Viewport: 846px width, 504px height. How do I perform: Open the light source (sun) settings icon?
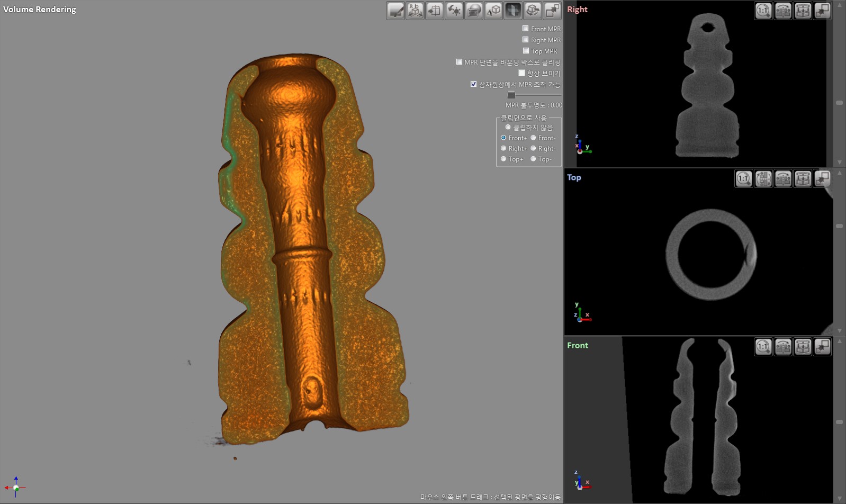point(454,11)
